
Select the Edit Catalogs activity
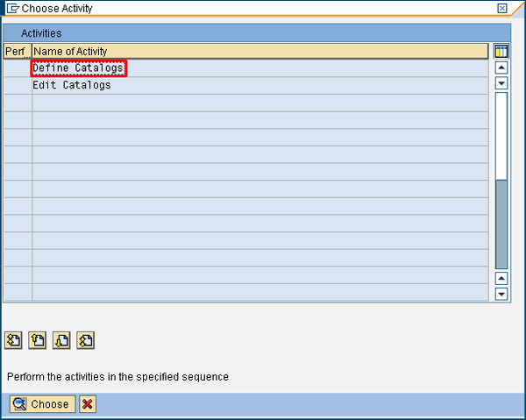click(72, 85)
